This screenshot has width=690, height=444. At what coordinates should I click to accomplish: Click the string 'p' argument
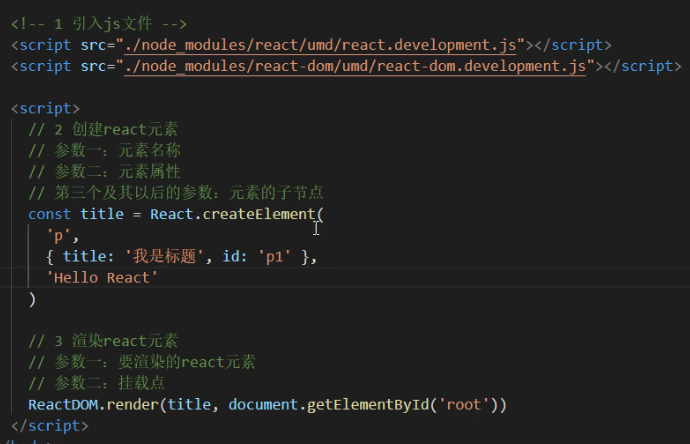point(58,236)
